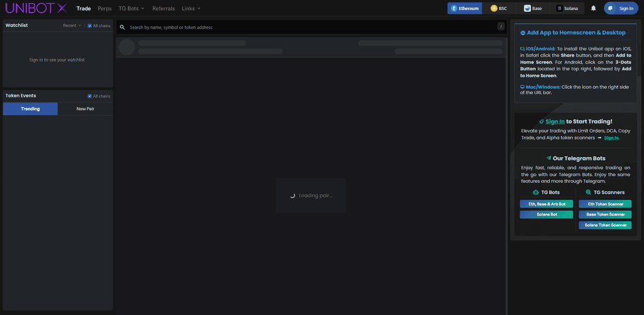The width and height of the screenshot is (644, 315).
Task: Click the Solana chain icon
Action: pos(559,8)
